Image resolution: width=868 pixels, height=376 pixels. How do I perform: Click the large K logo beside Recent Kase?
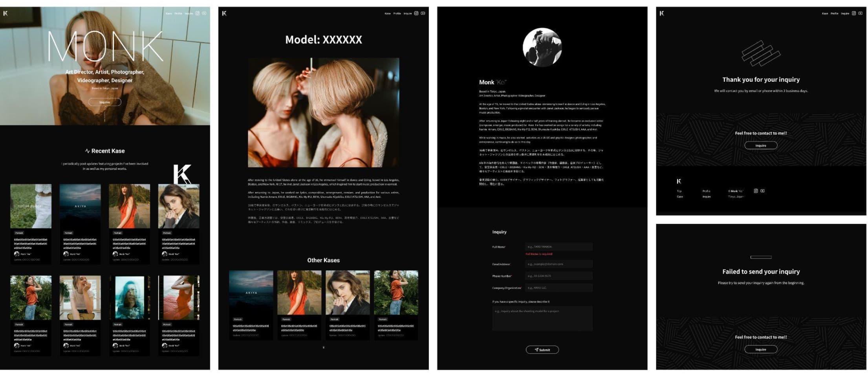[x=183, y=174]
